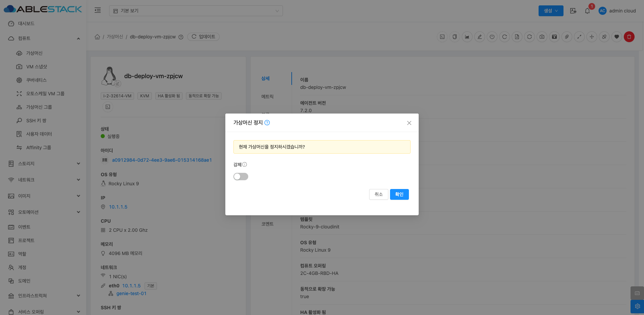Screen dimensions: 644x315
Task: Cancel the stop dialog with 취소
Action: (378, 194)
